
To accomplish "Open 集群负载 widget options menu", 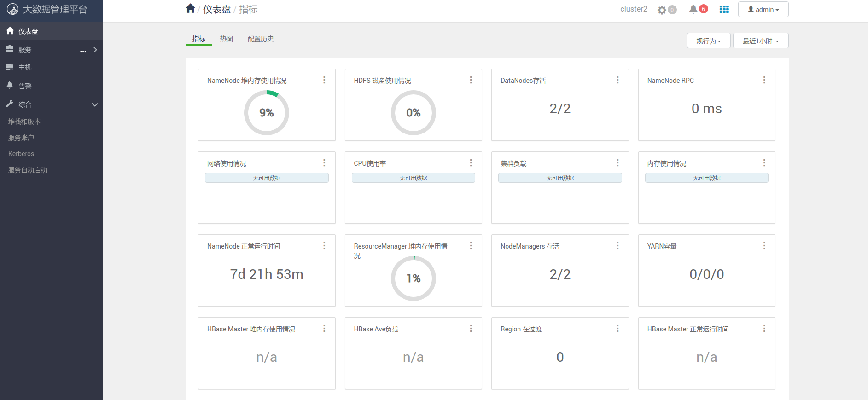I will (618, 163).
